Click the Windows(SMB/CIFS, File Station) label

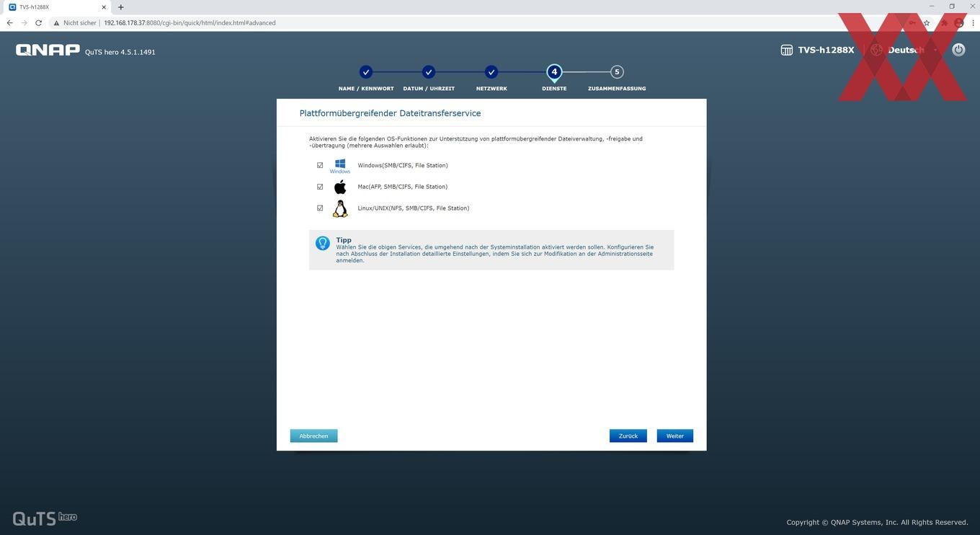coord(403,166)
